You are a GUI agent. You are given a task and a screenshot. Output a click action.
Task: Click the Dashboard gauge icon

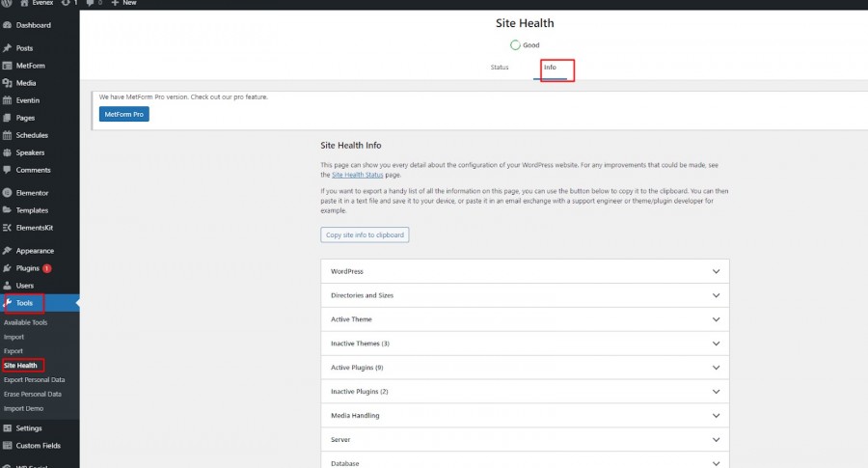click(x=7, y=25)
